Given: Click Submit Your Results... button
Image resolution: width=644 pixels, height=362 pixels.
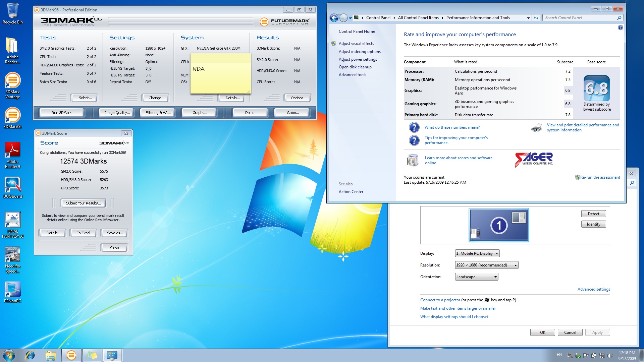Looking at the screenshot, I should [x=83, y=203].
